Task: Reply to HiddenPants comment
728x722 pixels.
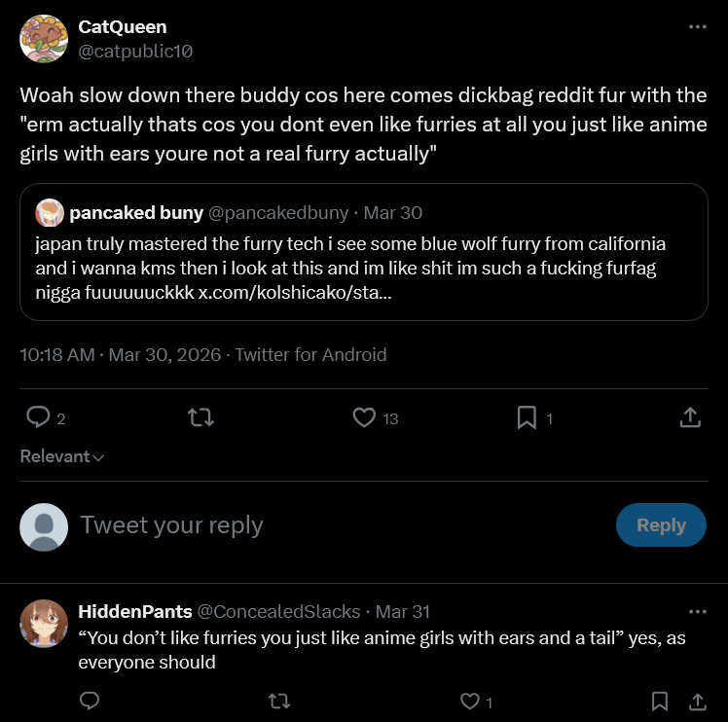Action: point(90,701)
